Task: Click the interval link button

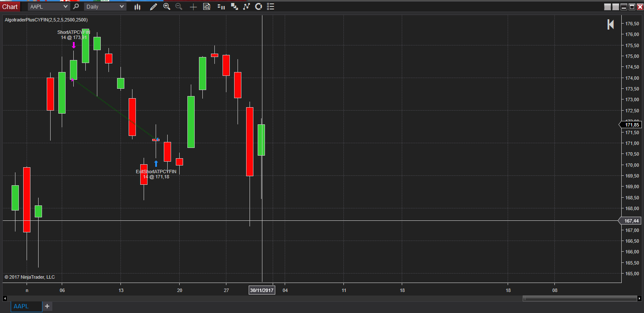Action: pos(615,6)
